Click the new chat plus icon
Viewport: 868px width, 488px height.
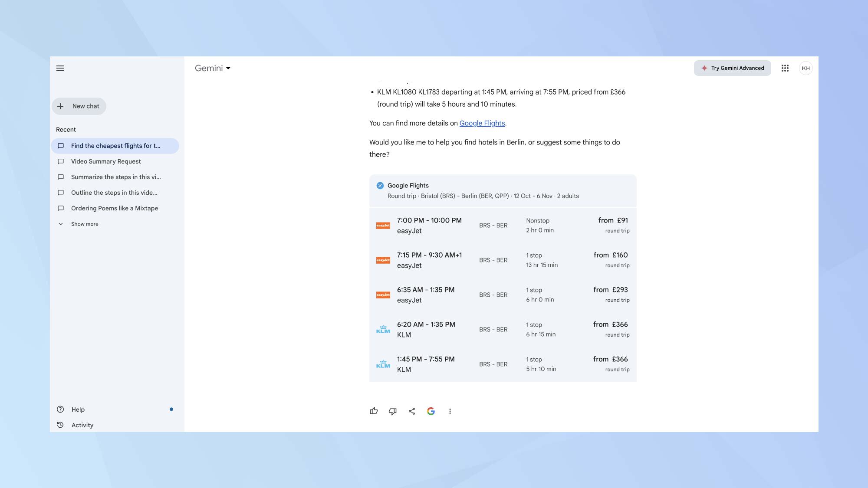coord(60,106)
